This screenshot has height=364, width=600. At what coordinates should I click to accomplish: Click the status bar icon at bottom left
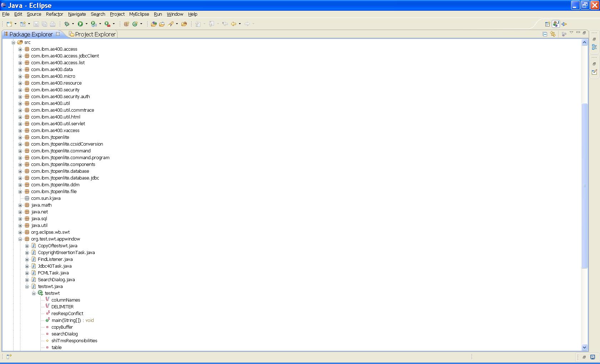9,356
